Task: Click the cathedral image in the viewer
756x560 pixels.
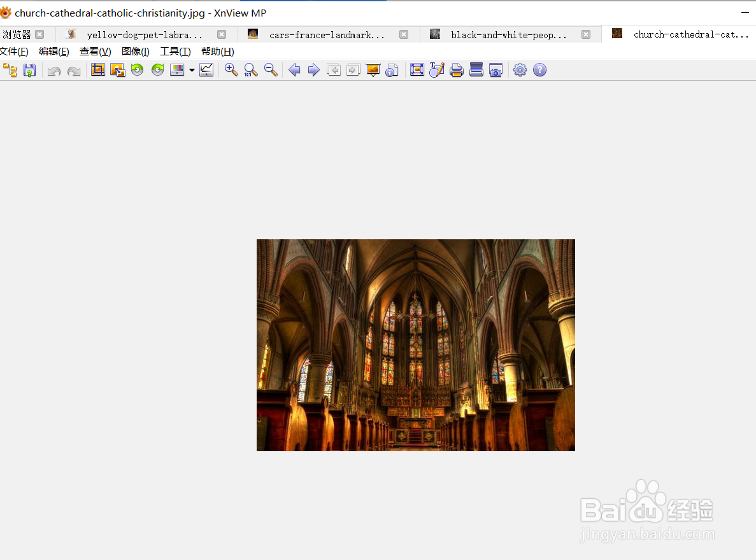Action: pos(415,345)
